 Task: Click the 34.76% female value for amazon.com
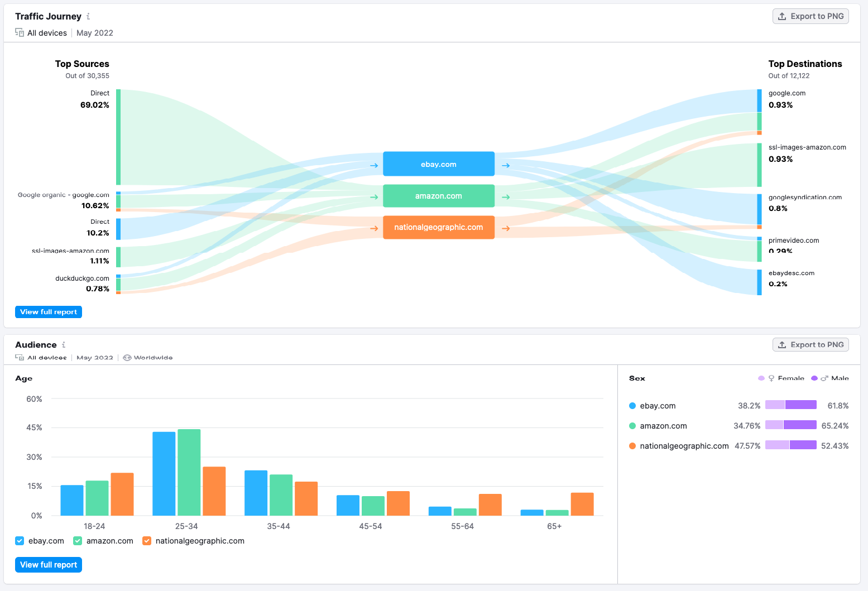(x=747, y=426)
